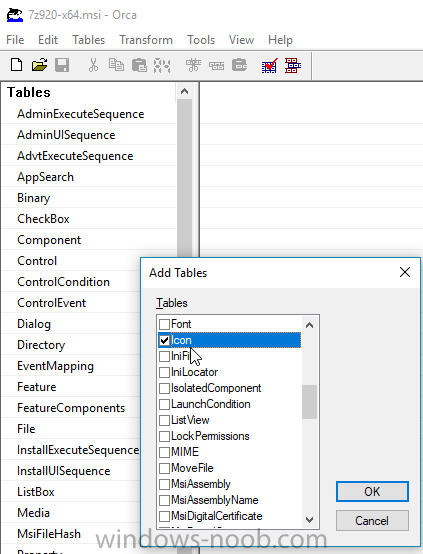Click the Validate icon with red checkmark
The width and height of the screenshot is (423, 554).
click(269, 66)
